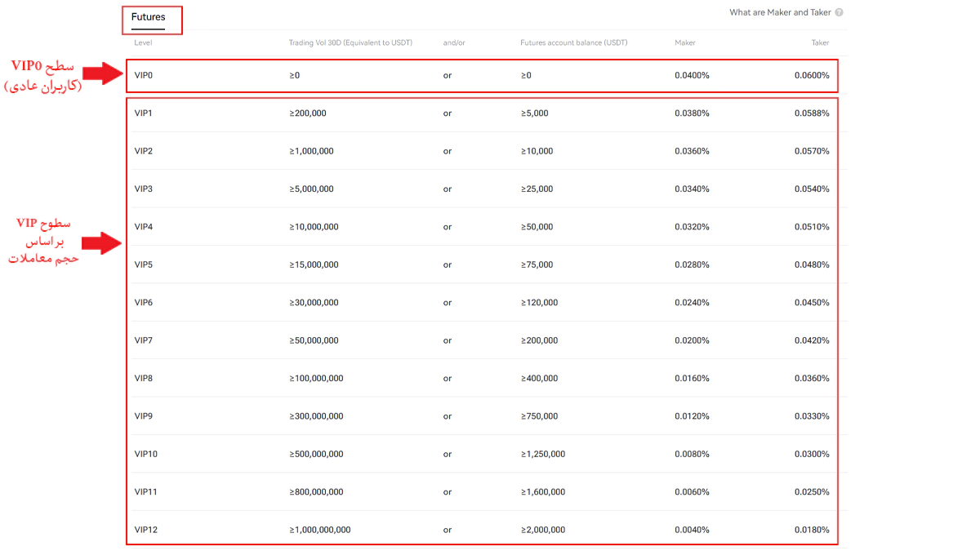Click the VIP10 trading volume ≥500,000,000
The height and width of the screenshot is (551, 980).
pos(316,454)
